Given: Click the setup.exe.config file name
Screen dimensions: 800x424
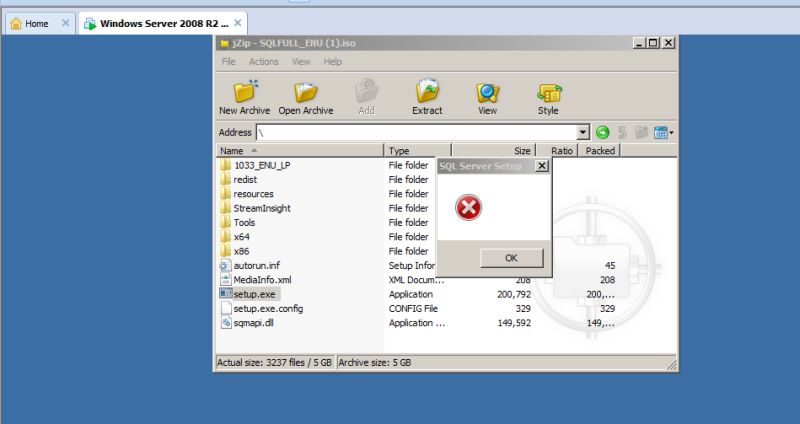Looking at the screenshot, I should [268, 309].
